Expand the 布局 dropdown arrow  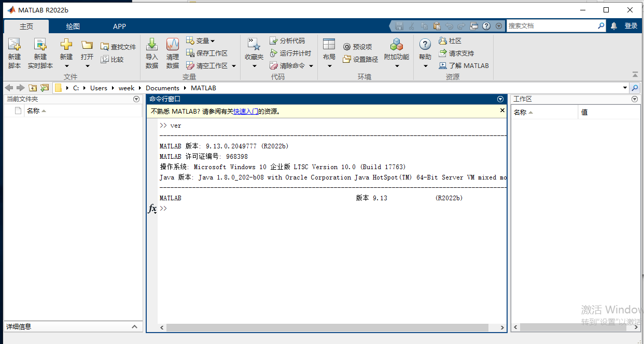tap(329, 66)
